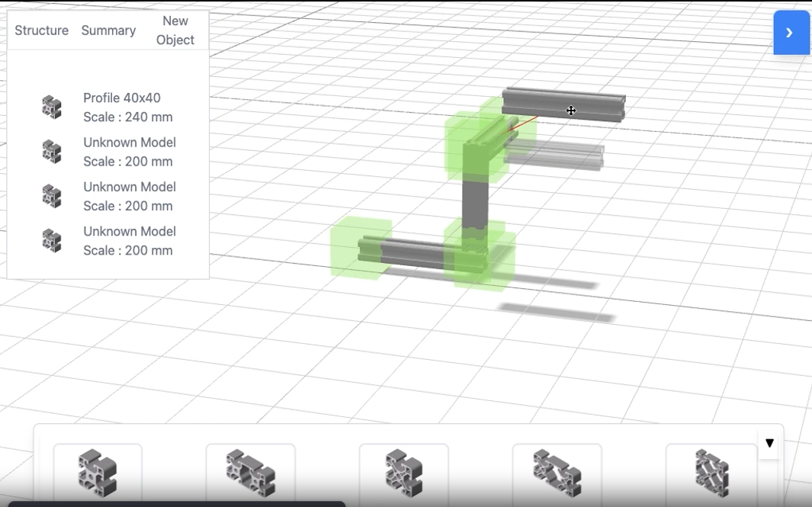
Task: Pick the third profile icon in bottom palette
Action: pyautogui.click(x=403, y=473)
